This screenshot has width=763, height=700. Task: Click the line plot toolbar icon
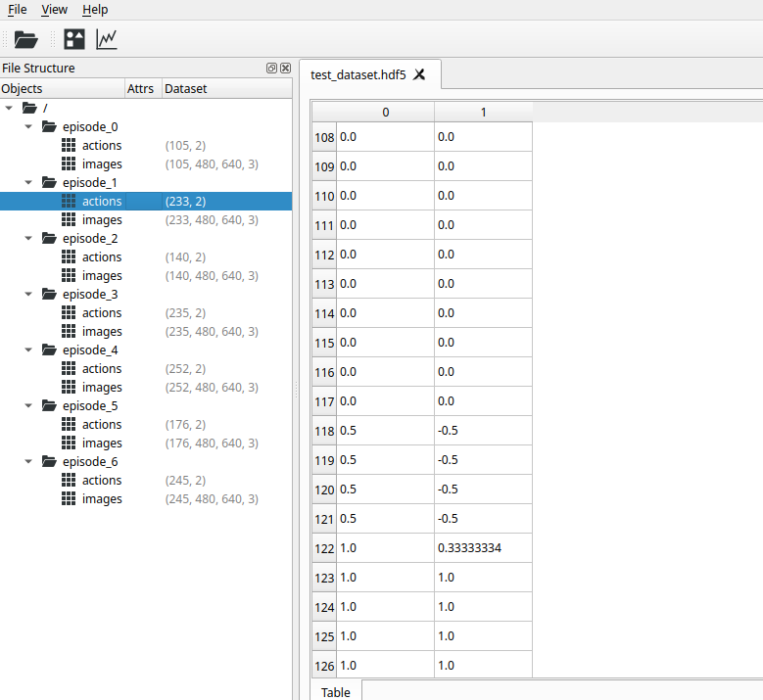pos(106,39)
